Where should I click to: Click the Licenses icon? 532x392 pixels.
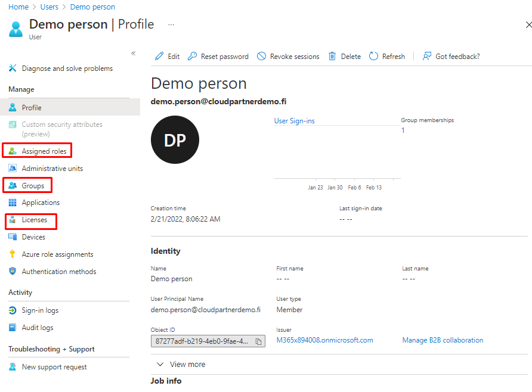point(13,220)
